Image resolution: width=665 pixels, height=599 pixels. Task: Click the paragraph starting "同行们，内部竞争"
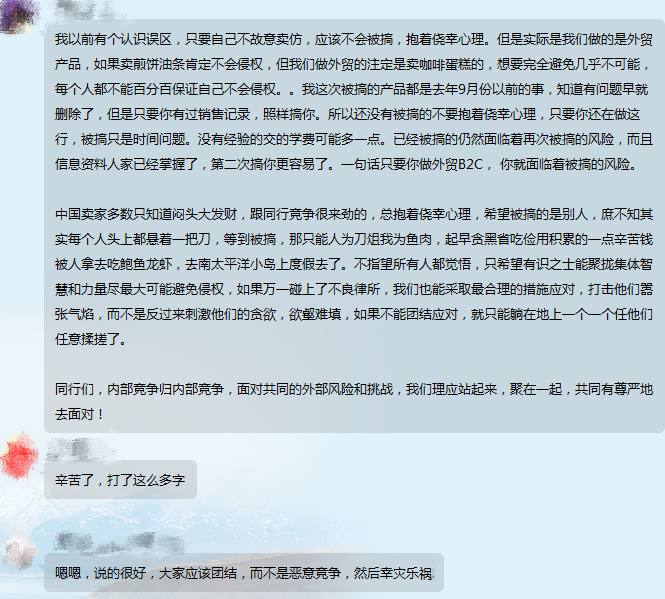tap(353, 401)
